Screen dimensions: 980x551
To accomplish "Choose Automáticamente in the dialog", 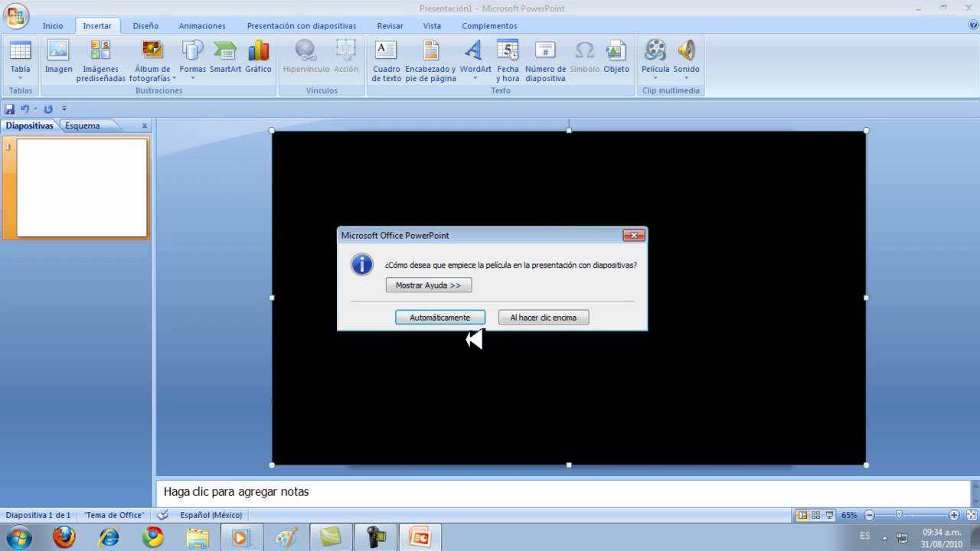I will coord(440,317).
